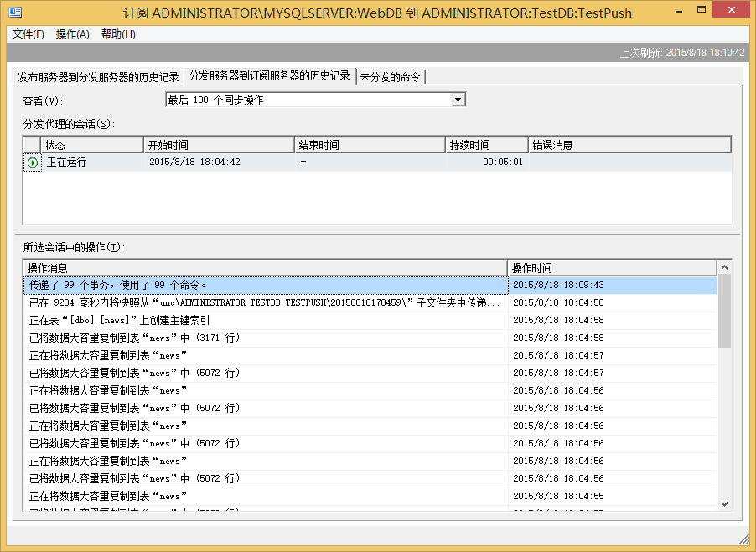Close the subscription window
This screenshot has height=552, width=756.
[x=731, y=10]
